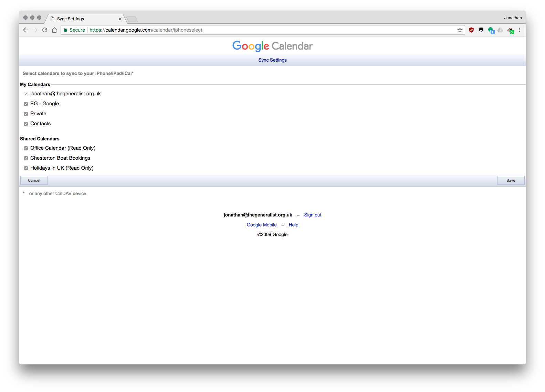Image resolution: width=545 pixels, height=392 pixels.
Task: Click the grey Google Drive extension icon
Action: 500,30
